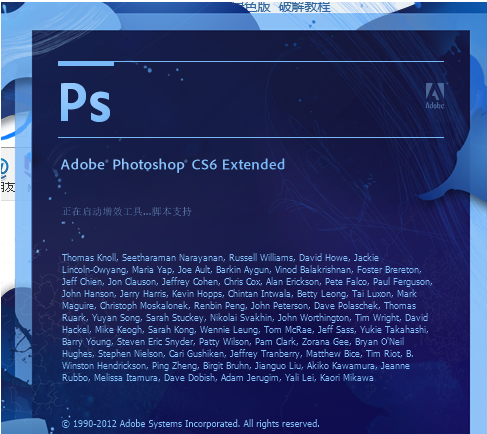This screenshot has height=434, width=487.
Task: Click the 1990-2012 Adobe Systems copyright line
Action: (x=191, y=424)
